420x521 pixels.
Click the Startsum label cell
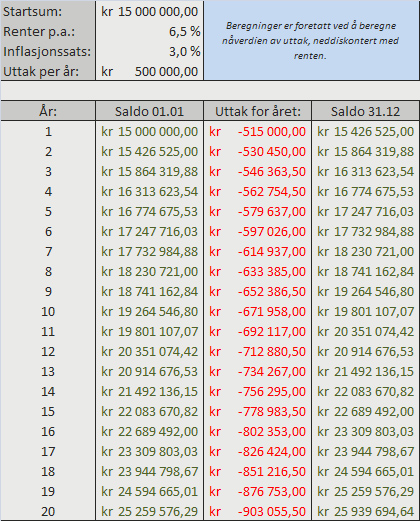[x=48, y=11]
